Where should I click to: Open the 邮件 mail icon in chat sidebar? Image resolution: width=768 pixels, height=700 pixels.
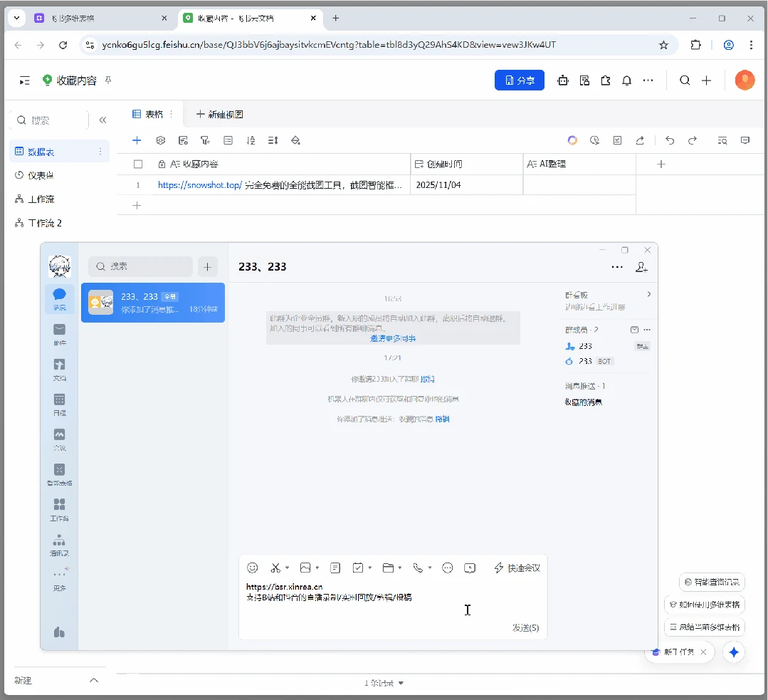coord(59,334)
